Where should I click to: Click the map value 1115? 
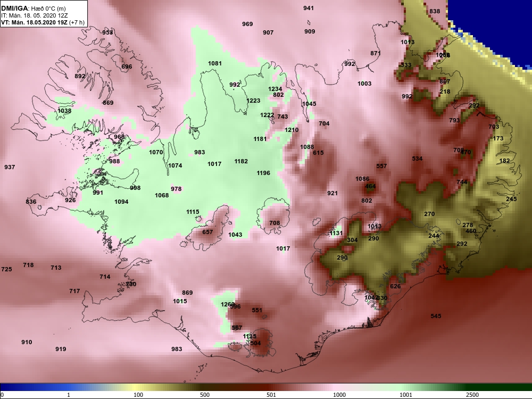tap(193, 212)
